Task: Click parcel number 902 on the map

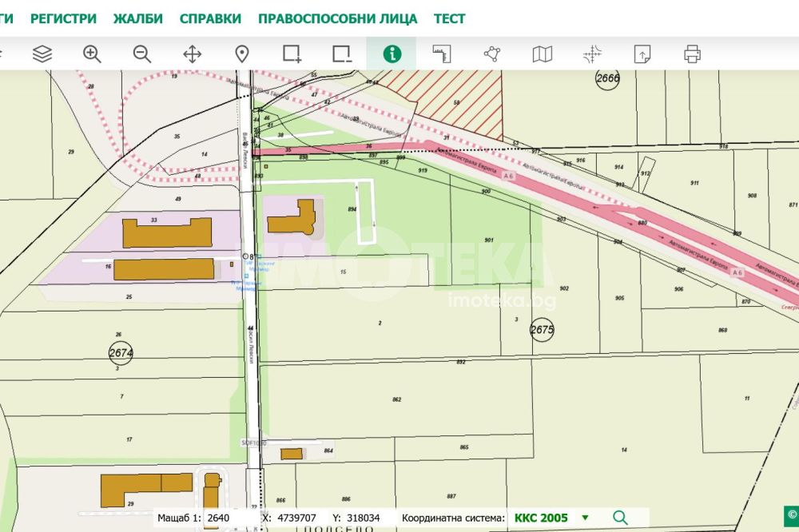Action: pyautogui.click(x=564, y=288)
